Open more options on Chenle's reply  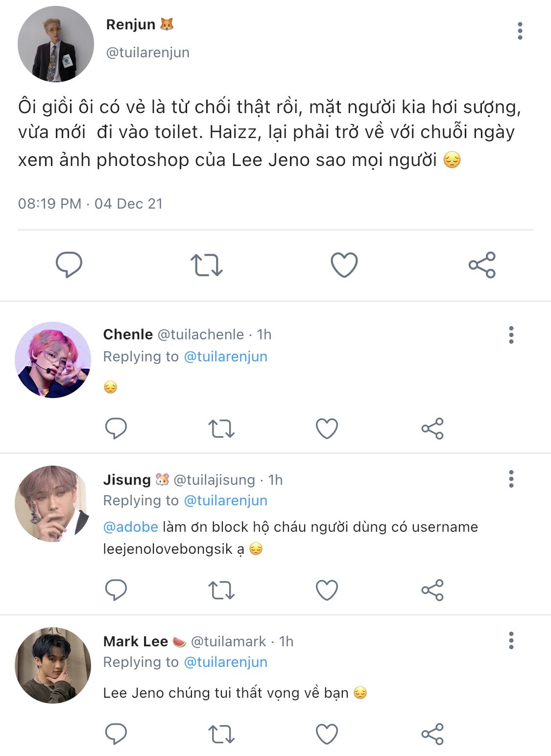pyautogui.click(x=511, y=335)
